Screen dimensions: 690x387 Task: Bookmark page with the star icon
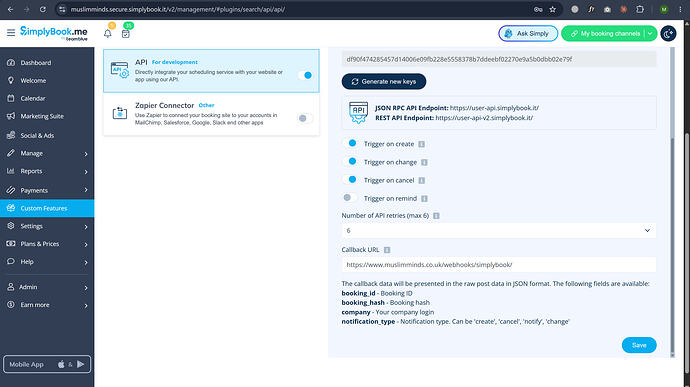553,9
